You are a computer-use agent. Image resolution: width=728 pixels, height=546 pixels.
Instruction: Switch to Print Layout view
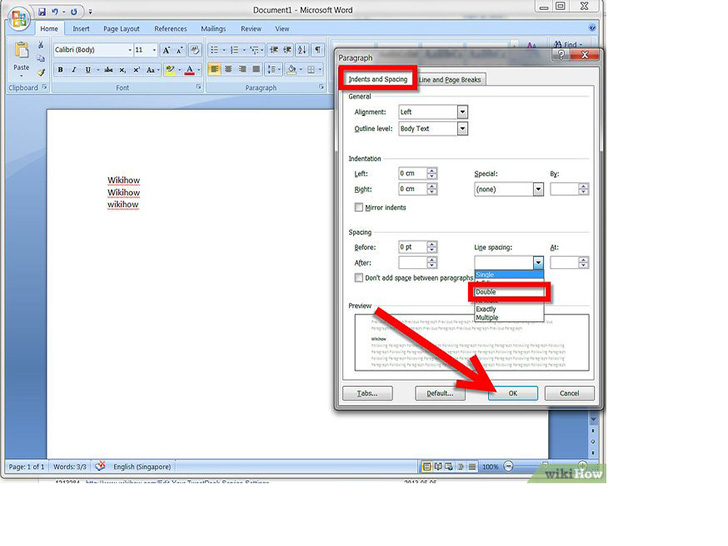(427, 466)
